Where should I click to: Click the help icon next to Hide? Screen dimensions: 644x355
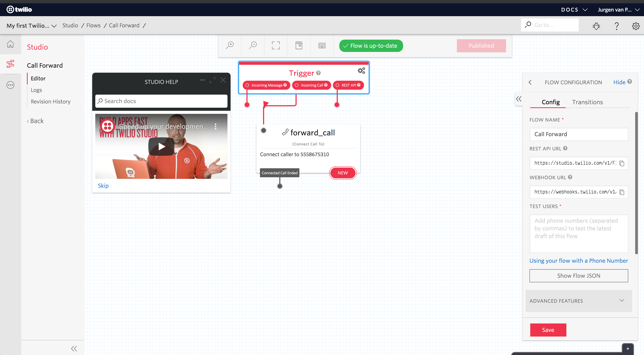[630, 81]
